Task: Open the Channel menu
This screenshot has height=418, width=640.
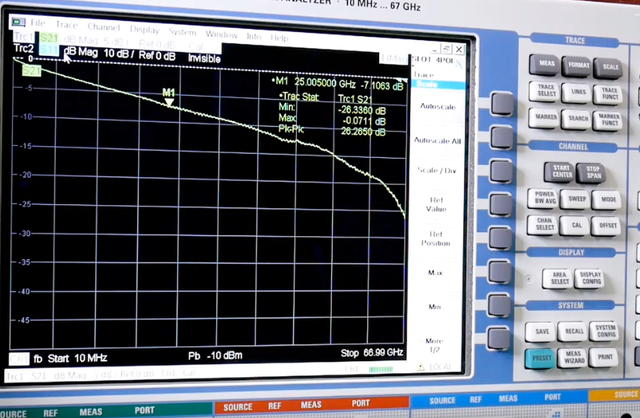Action: coord(103,27)
